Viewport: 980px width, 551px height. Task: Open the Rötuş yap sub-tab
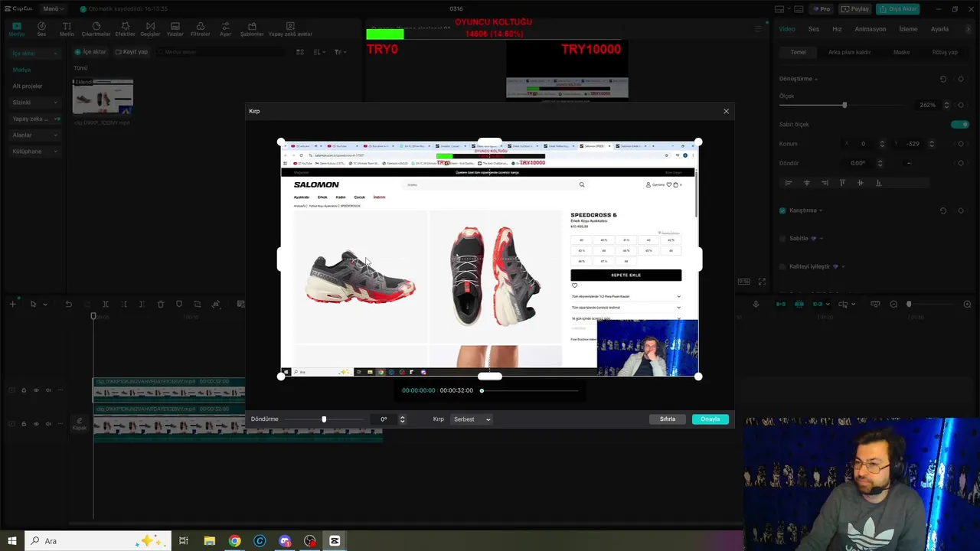click(945, 52)
